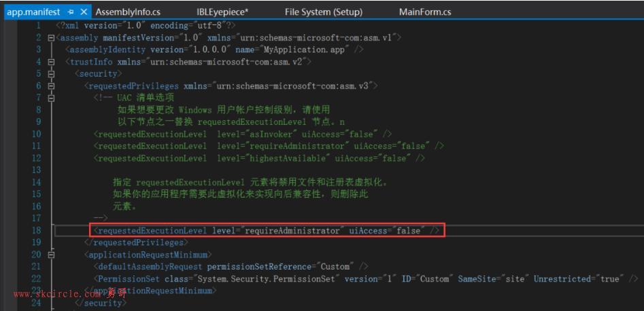Image resolution: width=644 pixels, height=311 pixels.
Task: Fold the UAC comment block at line 7
Action: [51, 98]
